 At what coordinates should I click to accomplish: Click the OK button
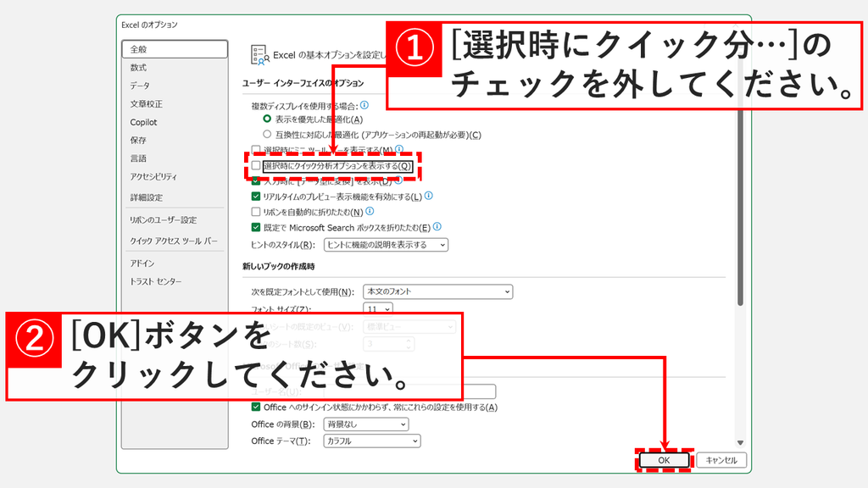(664, 460)
